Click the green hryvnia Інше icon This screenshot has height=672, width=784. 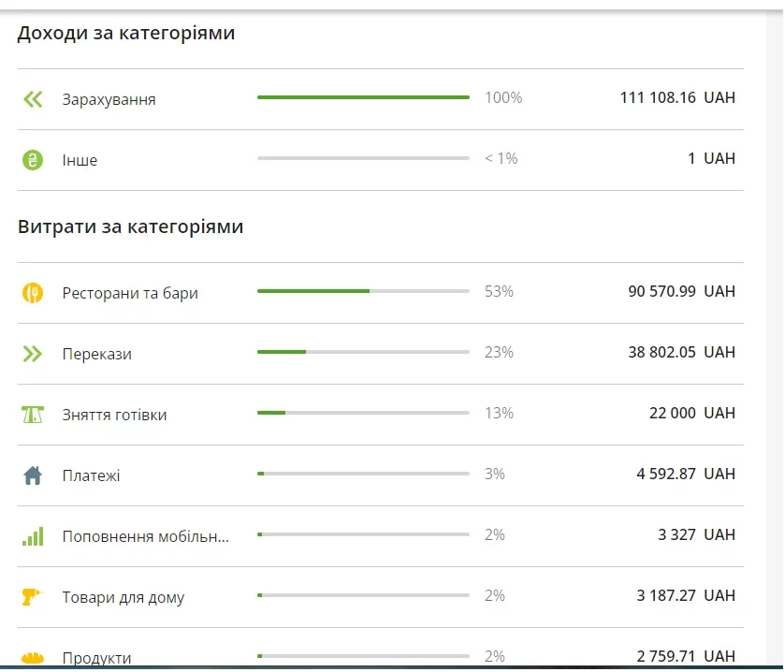(33, 160)
